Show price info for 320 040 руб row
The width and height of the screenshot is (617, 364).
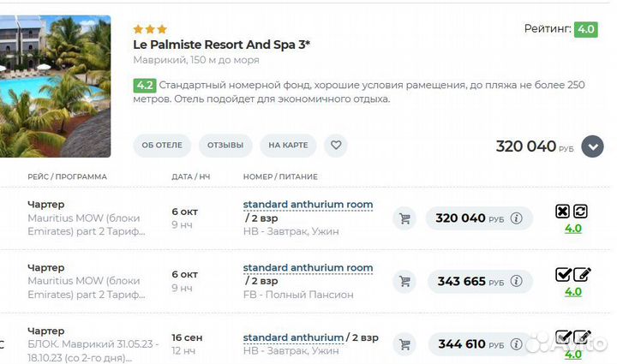[x=517, y=218]
